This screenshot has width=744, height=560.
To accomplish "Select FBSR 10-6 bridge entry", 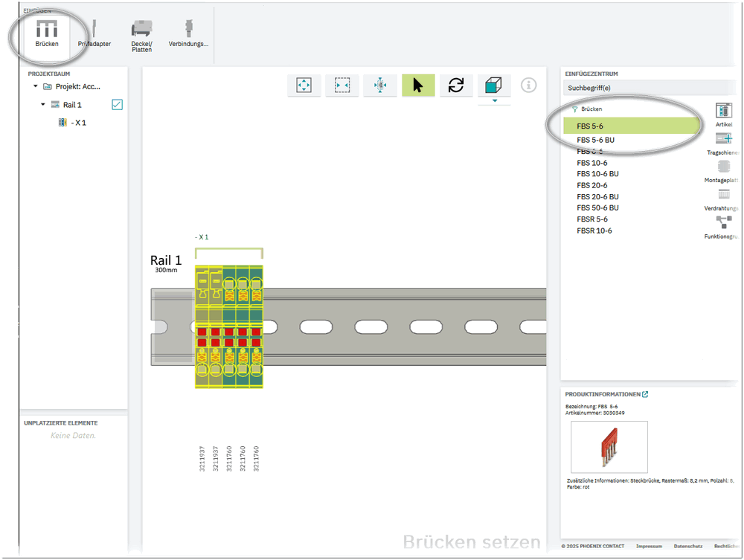I will (594, 231).
